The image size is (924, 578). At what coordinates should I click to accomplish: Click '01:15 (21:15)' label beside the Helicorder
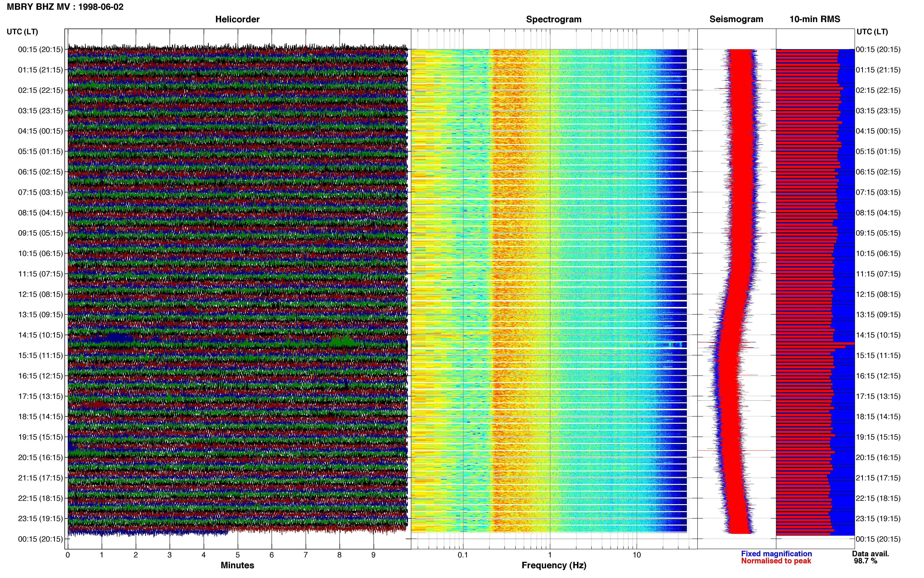pos(41,70)
